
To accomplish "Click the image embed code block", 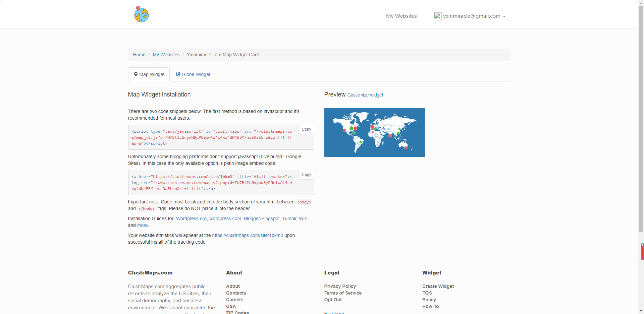I will pyautogui.click(x=221, y=183).
